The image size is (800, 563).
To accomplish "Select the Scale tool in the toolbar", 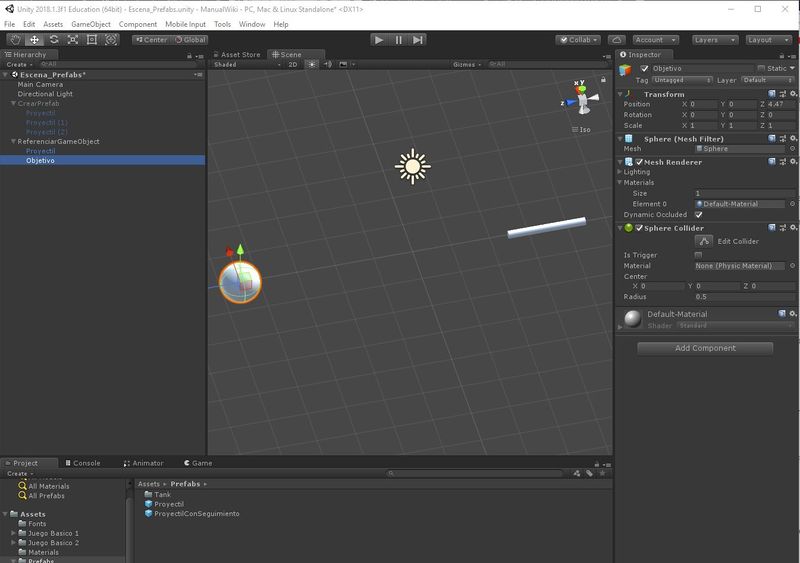I will point(72,39).
